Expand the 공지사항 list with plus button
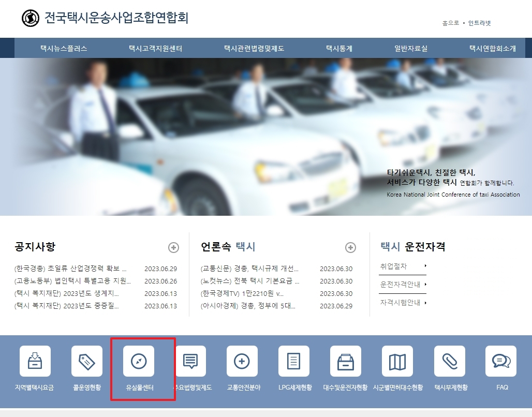The width and height of the screenshot is (532, 417). pos(173,247)
